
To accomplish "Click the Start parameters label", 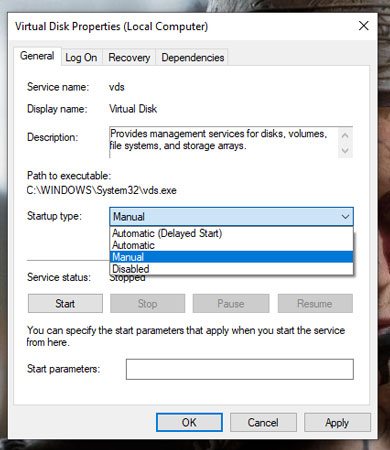I will click(x=63, y=369).
